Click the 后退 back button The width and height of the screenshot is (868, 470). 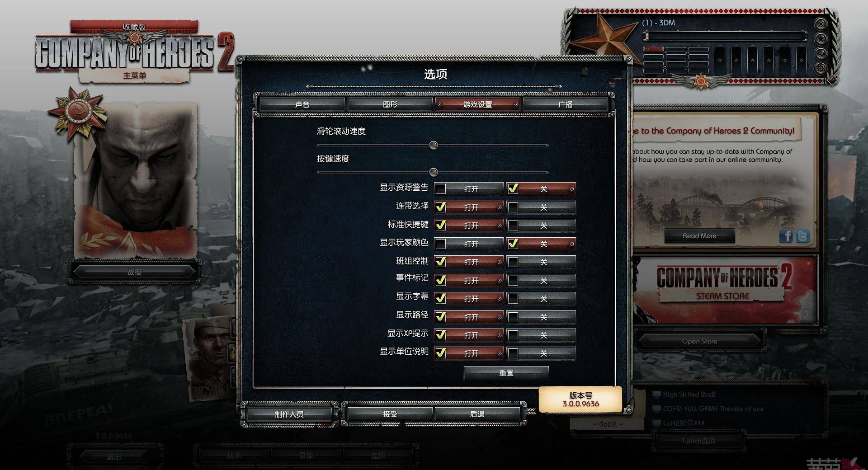477,414
